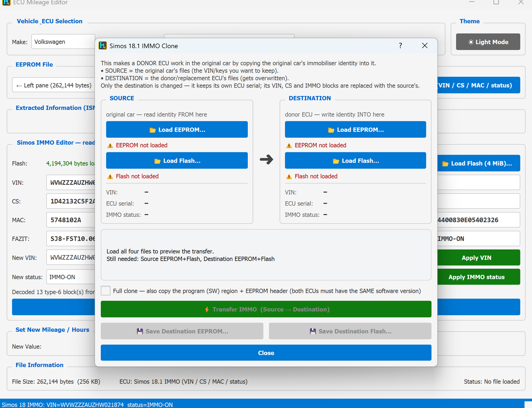
Task: Click the folder icon on SOURCE Load EEPROM
Action: click(153, 130)
